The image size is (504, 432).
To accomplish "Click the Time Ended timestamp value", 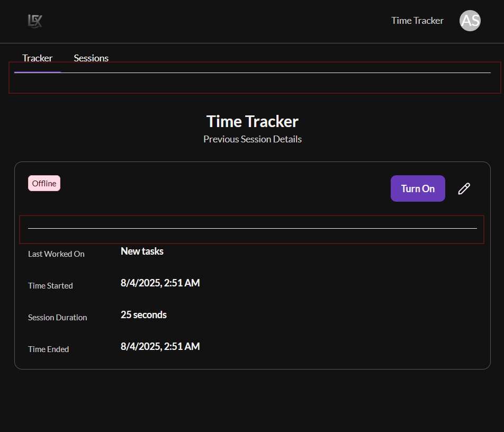I will pos(160,346).
